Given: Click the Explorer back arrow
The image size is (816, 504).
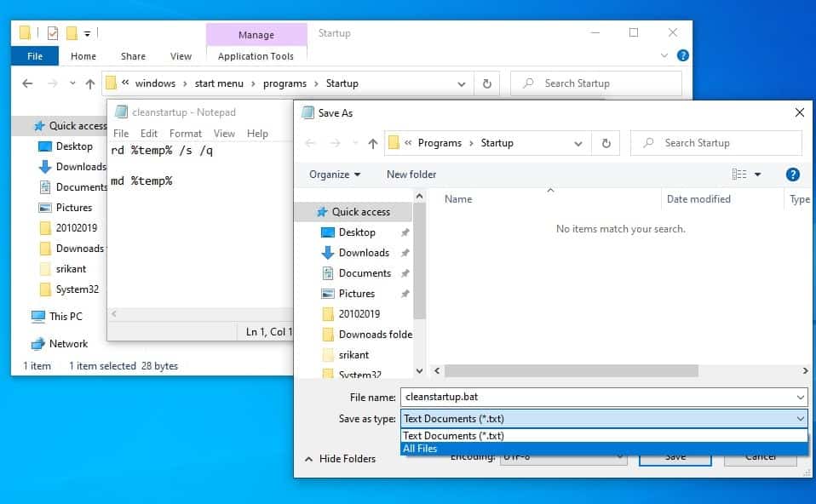Looking at the screenshot, I should click(27, 83).
